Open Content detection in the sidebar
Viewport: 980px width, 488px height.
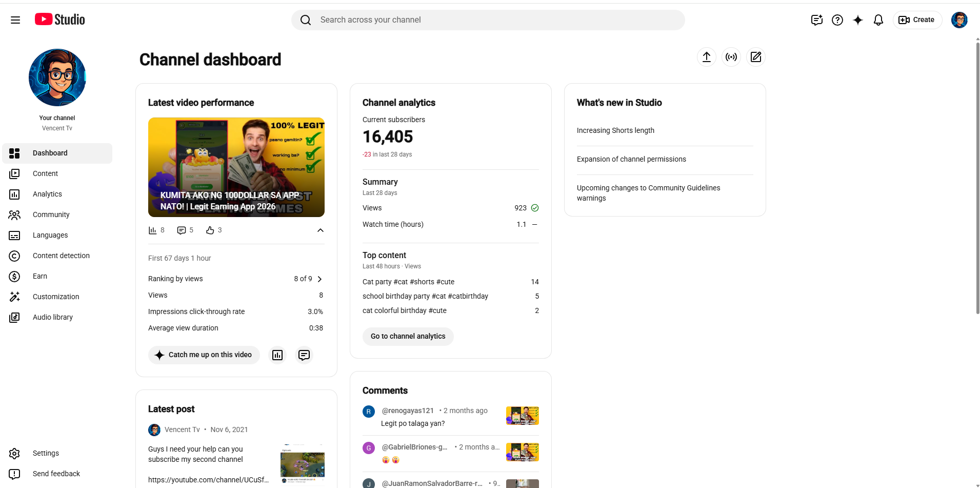57,256
